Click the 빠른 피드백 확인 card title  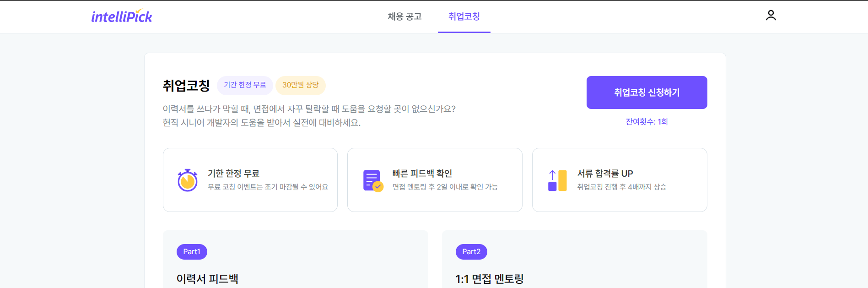pyautogui.click(x=422, y=174)
